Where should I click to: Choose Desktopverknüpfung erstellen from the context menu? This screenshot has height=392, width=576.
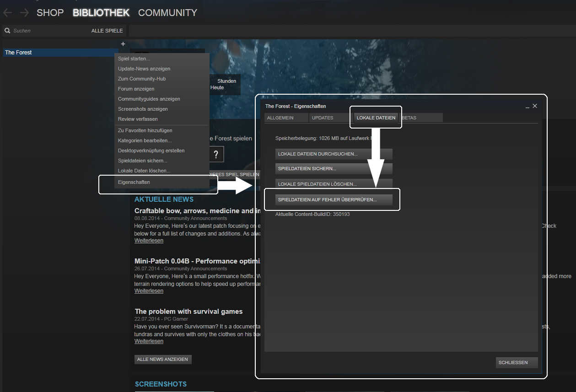click(x=151, y=150)
